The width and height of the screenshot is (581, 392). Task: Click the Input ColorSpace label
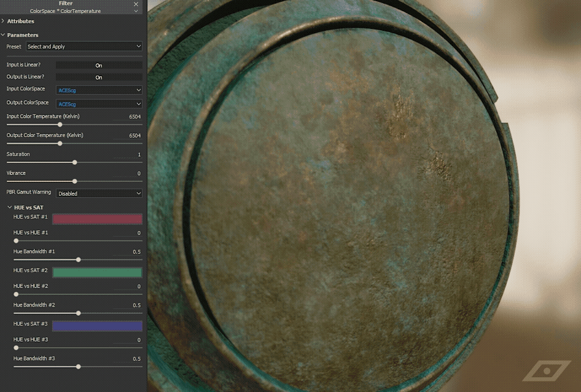(x=26, y=88)
